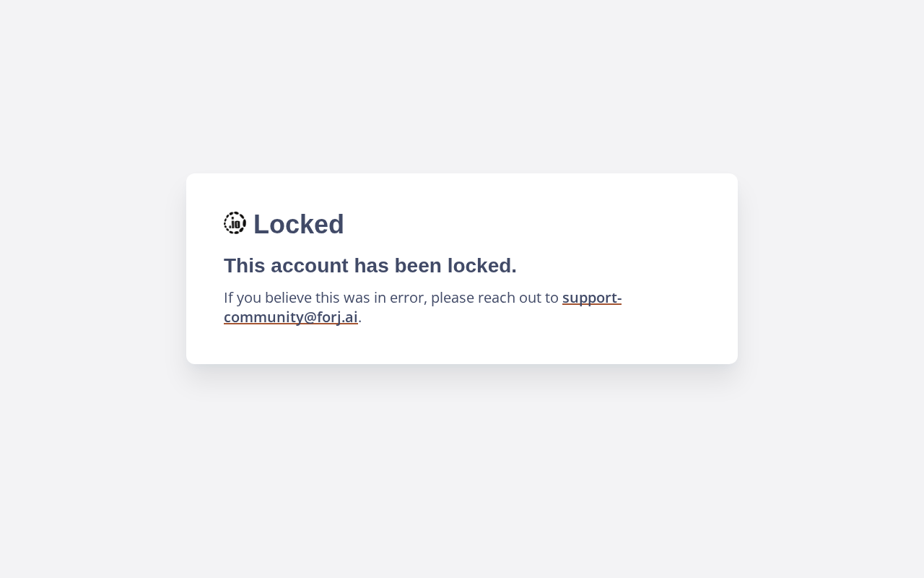The image size is (924, 578).
Task: Click the circular .io logo icon
Action: (235, 223)
